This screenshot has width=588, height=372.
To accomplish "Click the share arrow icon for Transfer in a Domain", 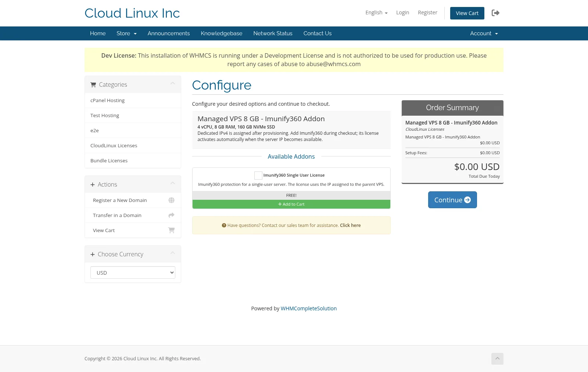I will point(171,215).
